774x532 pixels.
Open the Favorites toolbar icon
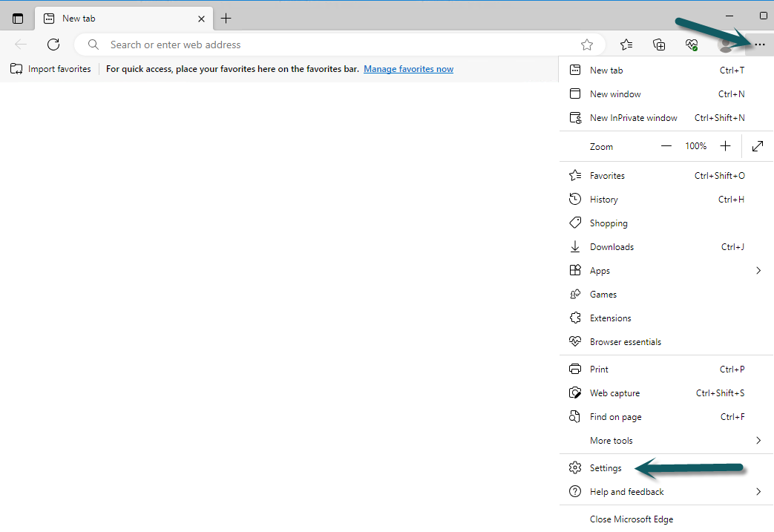pyautogui.click(x=626, y=45)
